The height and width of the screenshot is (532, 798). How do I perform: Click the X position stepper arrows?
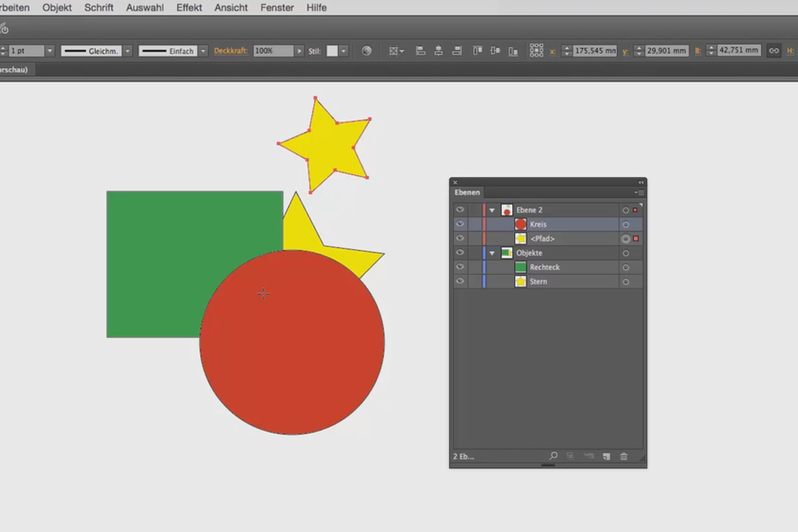[567, 51]
